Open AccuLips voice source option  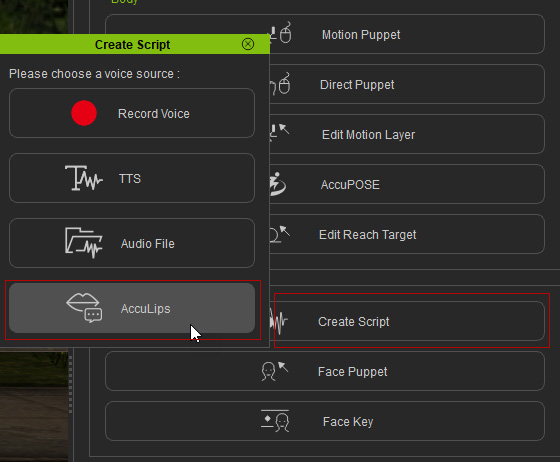[132, 308]
